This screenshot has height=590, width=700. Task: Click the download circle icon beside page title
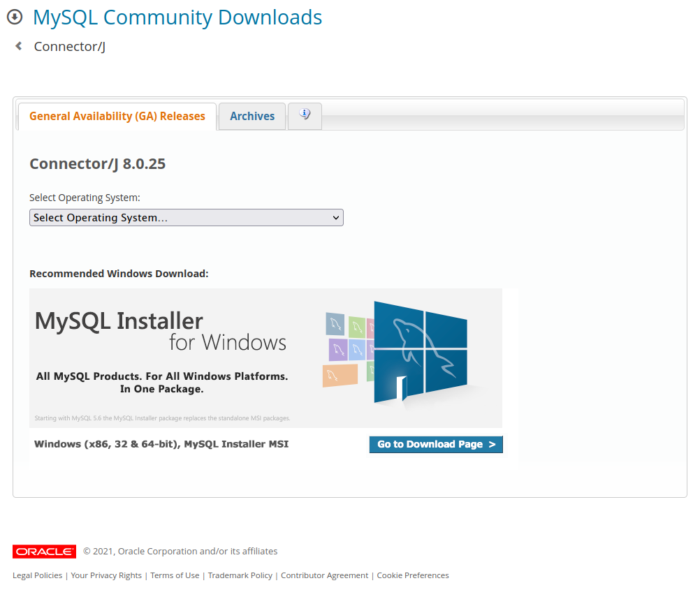point(15,17)
